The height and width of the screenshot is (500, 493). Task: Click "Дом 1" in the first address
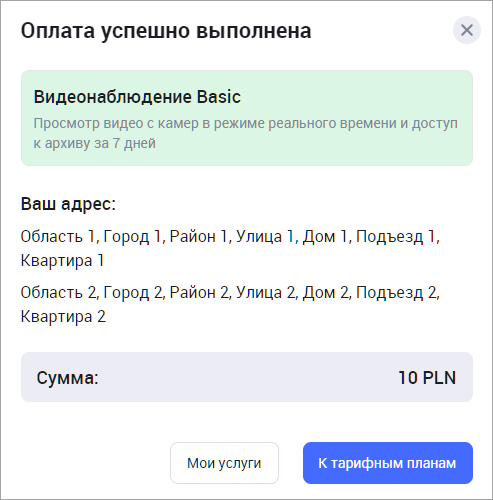(325, 237)
